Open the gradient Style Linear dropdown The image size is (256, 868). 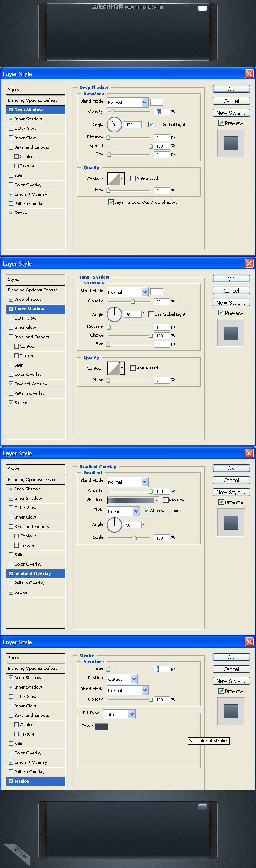pyautogui.click(x=136, y=511)
